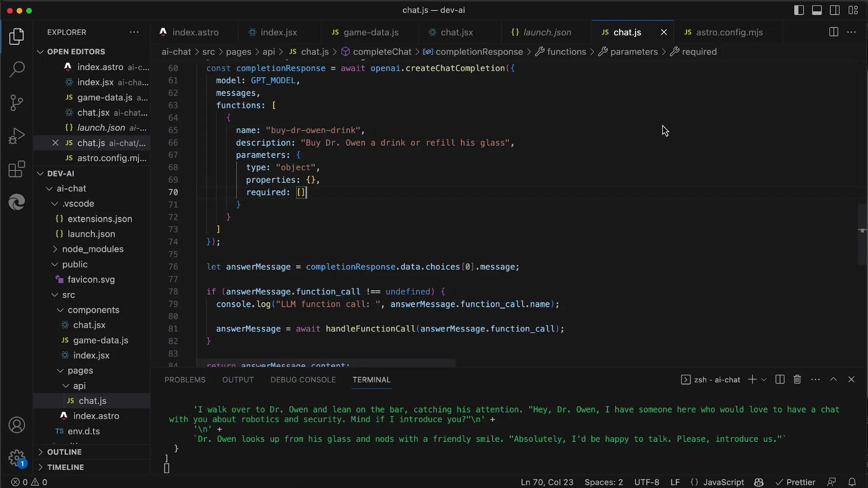The width and height of the screenshot is (868, 488).
Task: Open the Explorer view in activity bar
Action: point(17,37)
